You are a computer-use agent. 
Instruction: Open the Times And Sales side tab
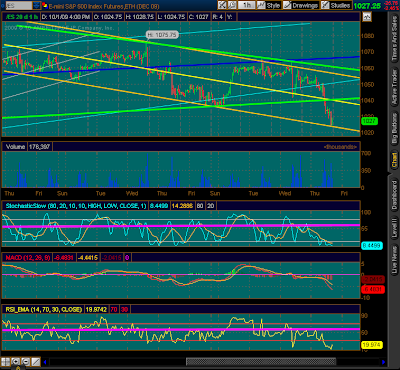pyautogui.click(x=394, y=38)
